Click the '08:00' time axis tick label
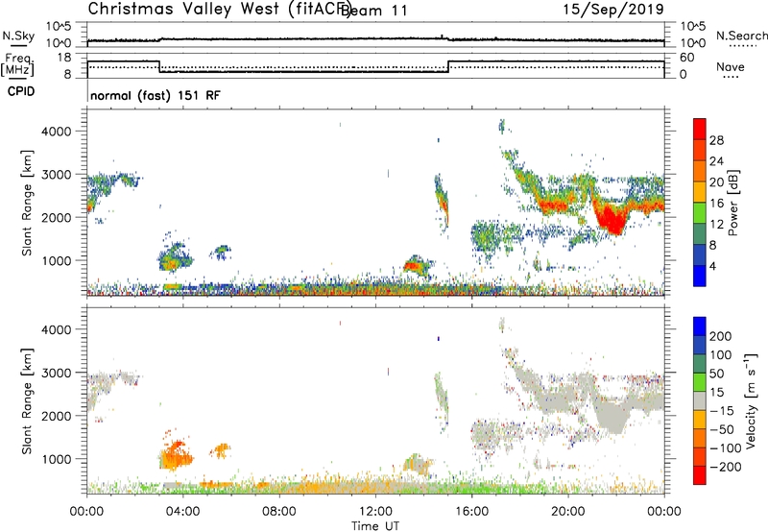Screen dimensions: 768x532 [279, 512]
